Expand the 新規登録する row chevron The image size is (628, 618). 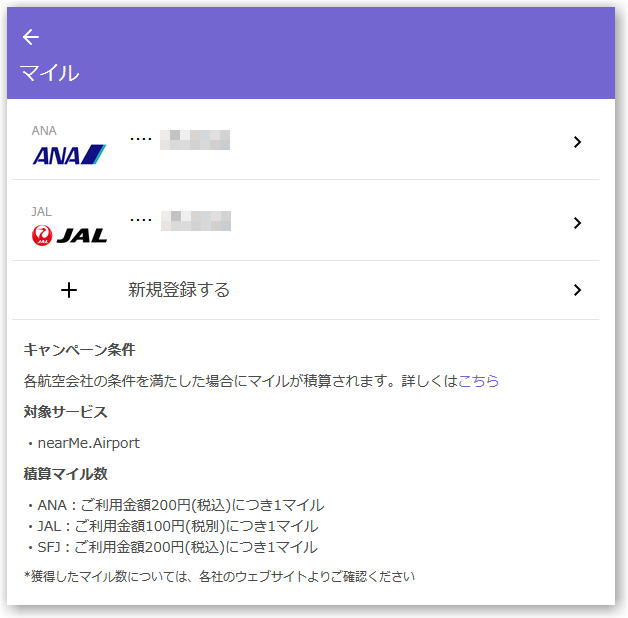coord(577,290)
